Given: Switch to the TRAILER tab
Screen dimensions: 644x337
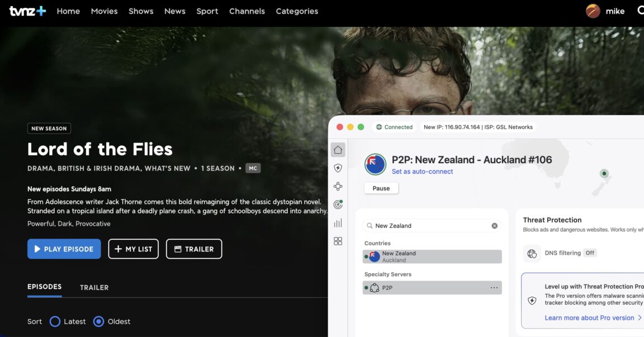Looking at the screenshot, I should (x=93, y=287).
